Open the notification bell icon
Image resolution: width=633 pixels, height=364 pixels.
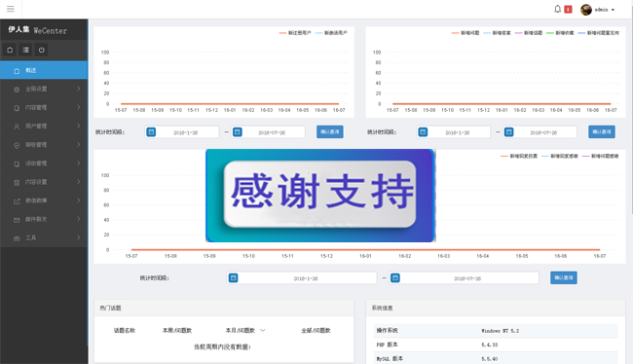(557, 9)
